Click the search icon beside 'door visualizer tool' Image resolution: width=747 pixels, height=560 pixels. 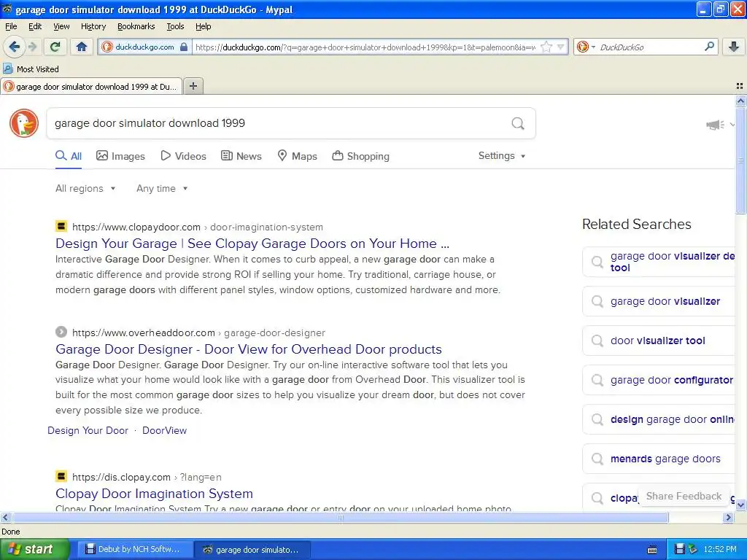click(x=597, y=341)
